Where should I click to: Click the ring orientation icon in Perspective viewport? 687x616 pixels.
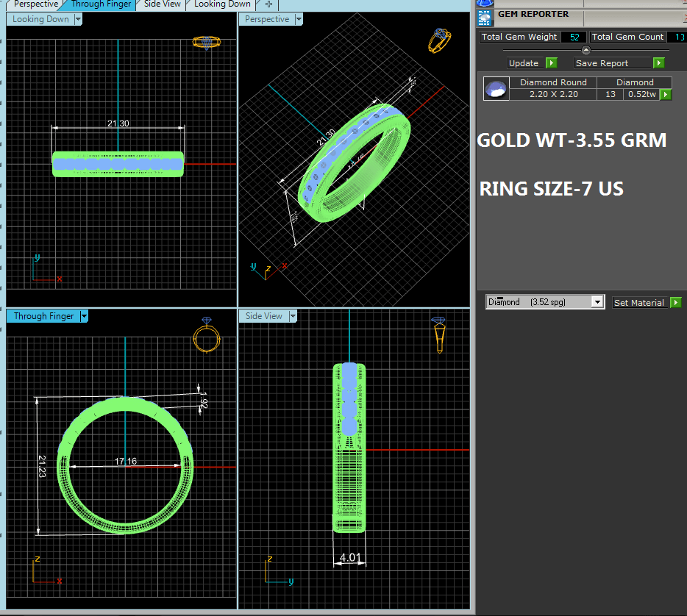pyautogui.click(x=440, y=40)
